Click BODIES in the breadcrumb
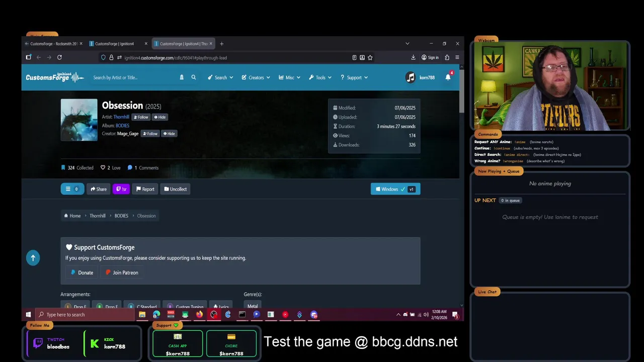Viewport: 644px width, 362px height. [121, 216]
